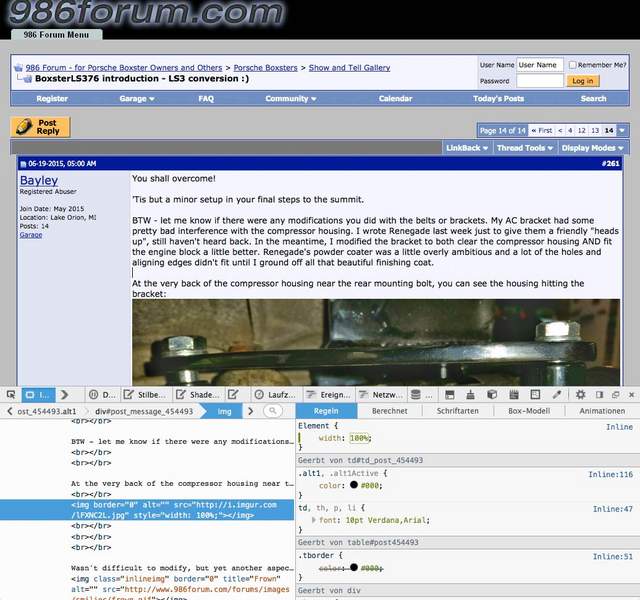
Task: Open devtools settings gear
Action: coord(580,395)
